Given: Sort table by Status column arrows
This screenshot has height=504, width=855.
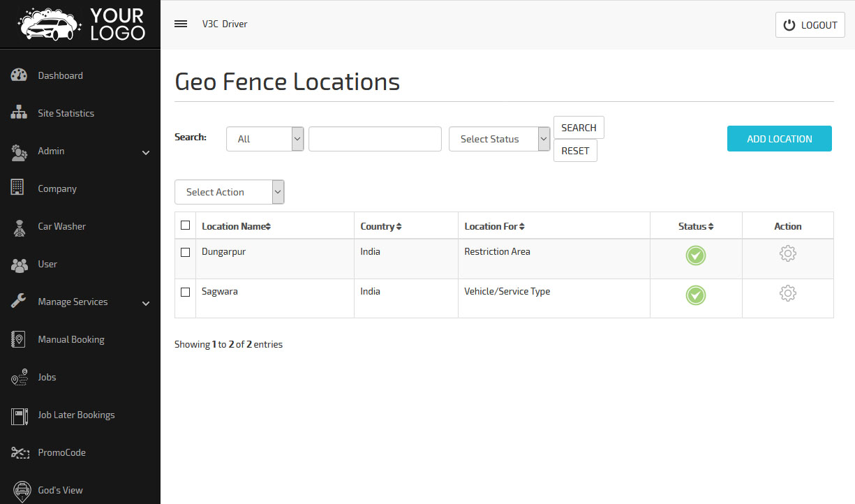Looking at the screenshot, I should [x=711, y=227].
